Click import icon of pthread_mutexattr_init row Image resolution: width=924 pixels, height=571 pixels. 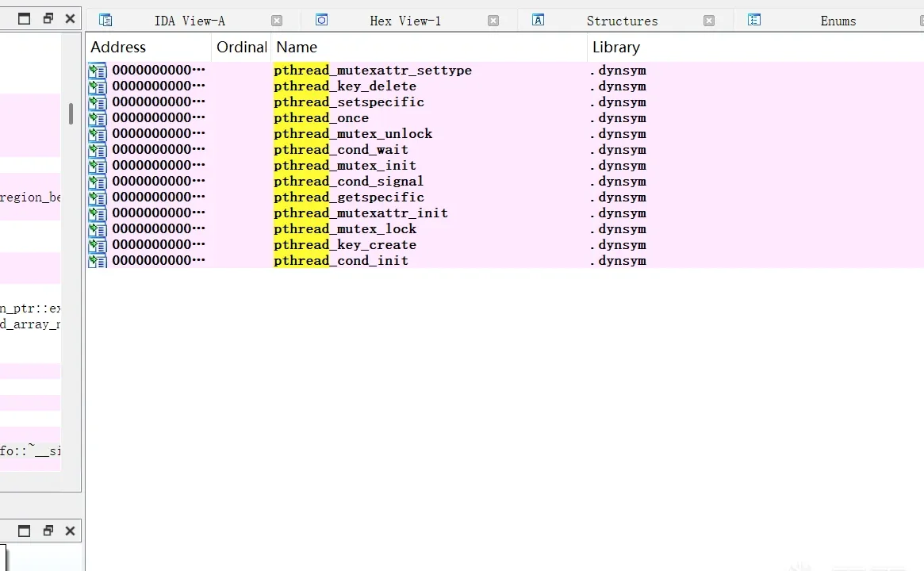tap(98, 214)
